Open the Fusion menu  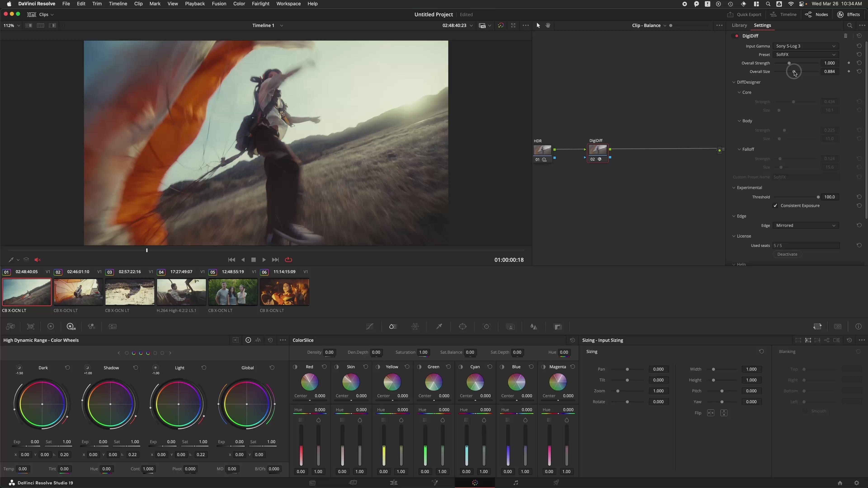219,4
